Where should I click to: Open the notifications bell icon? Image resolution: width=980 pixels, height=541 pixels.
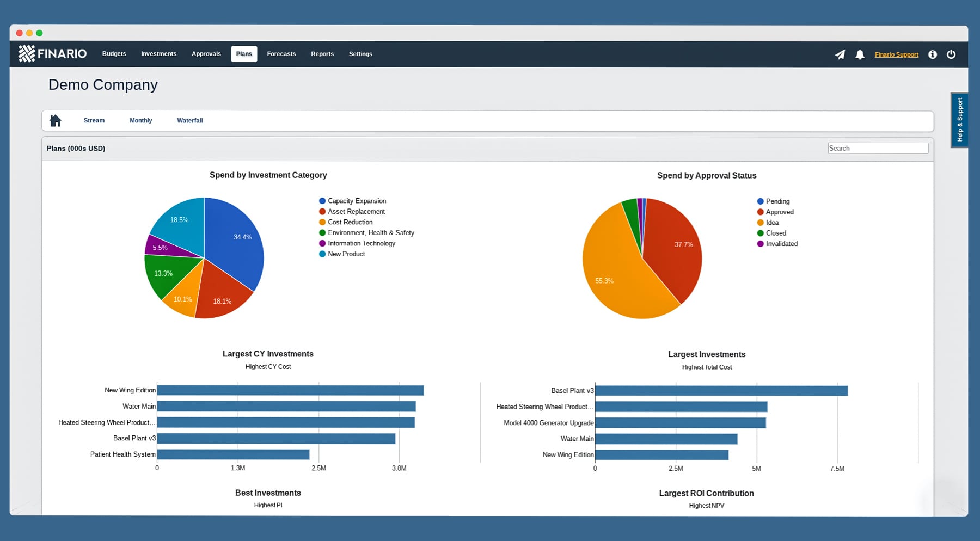click(x=860, y=54)
